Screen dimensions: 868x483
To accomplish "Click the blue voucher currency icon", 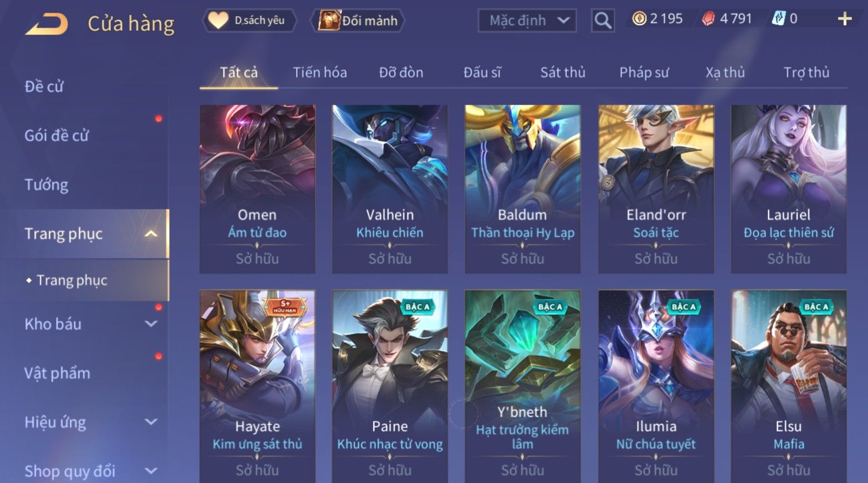I will click(778, 19).
